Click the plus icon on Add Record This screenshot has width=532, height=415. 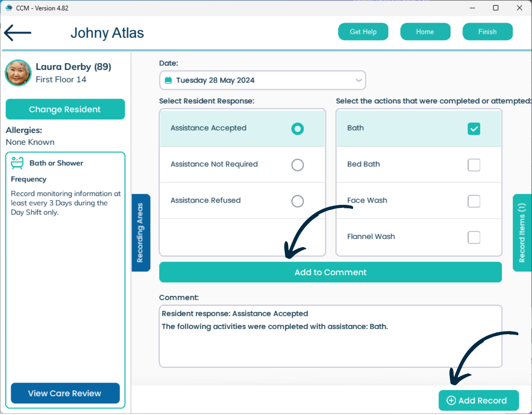click(451, 401)
